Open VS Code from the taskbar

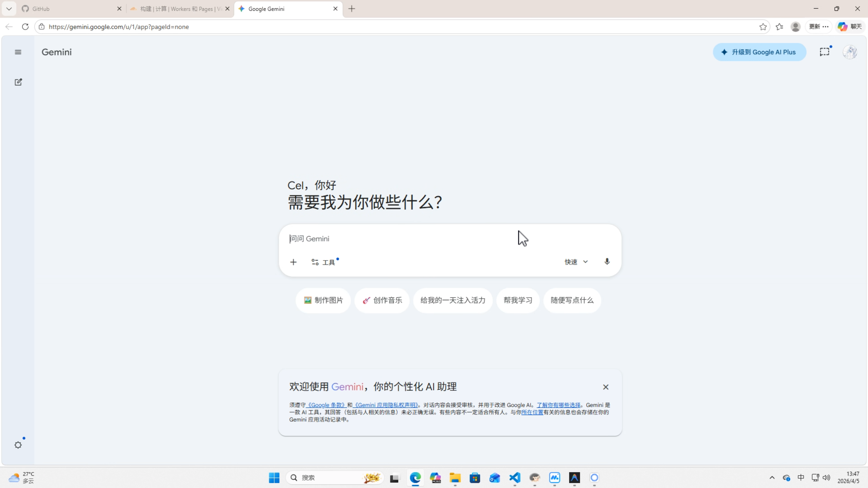pos(515,478)
